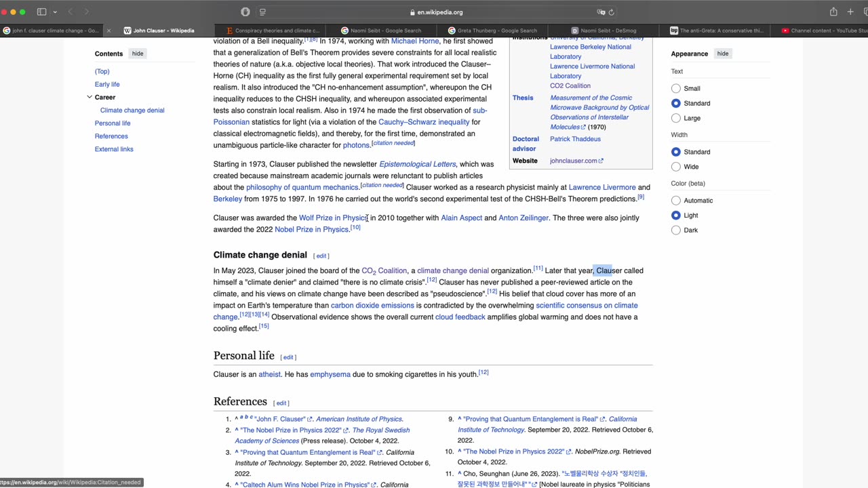This screenshot has width=868, height=488.
Task: Select Standard width option
Action: (675, 152)
